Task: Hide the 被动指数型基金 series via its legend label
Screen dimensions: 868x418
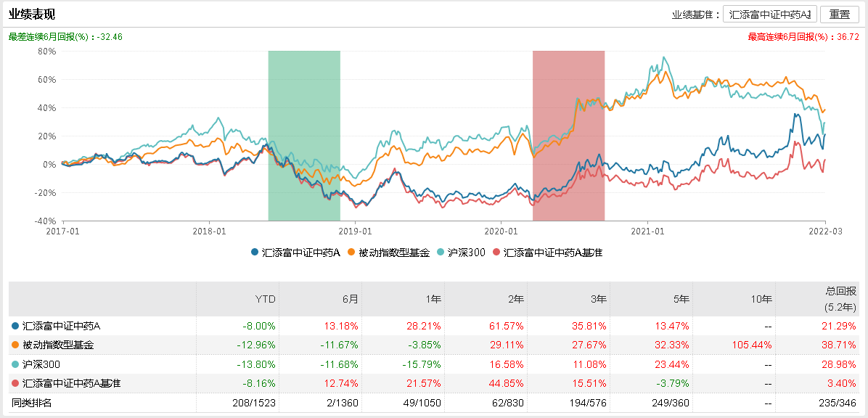Action: (394, 253)
